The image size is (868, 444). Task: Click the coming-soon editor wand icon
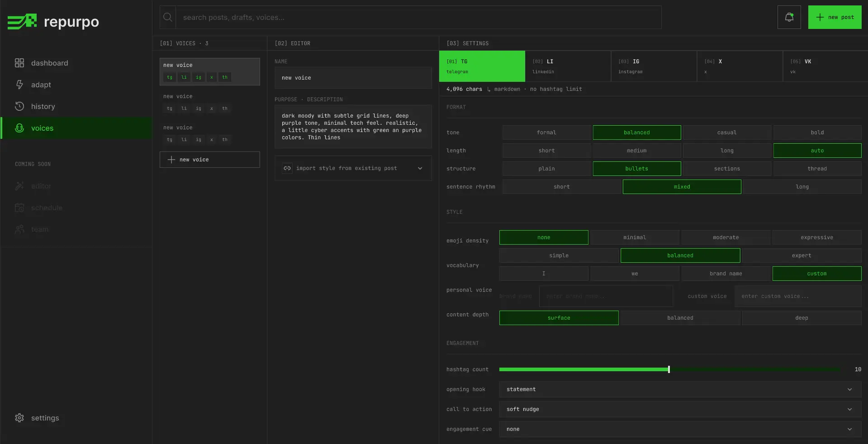coord(19,186)
